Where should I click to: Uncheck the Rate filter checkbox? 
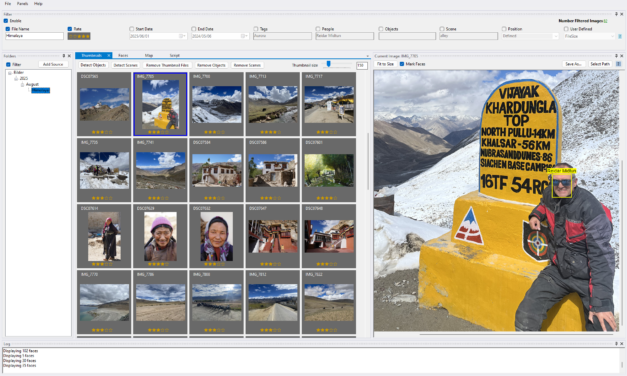70,29
